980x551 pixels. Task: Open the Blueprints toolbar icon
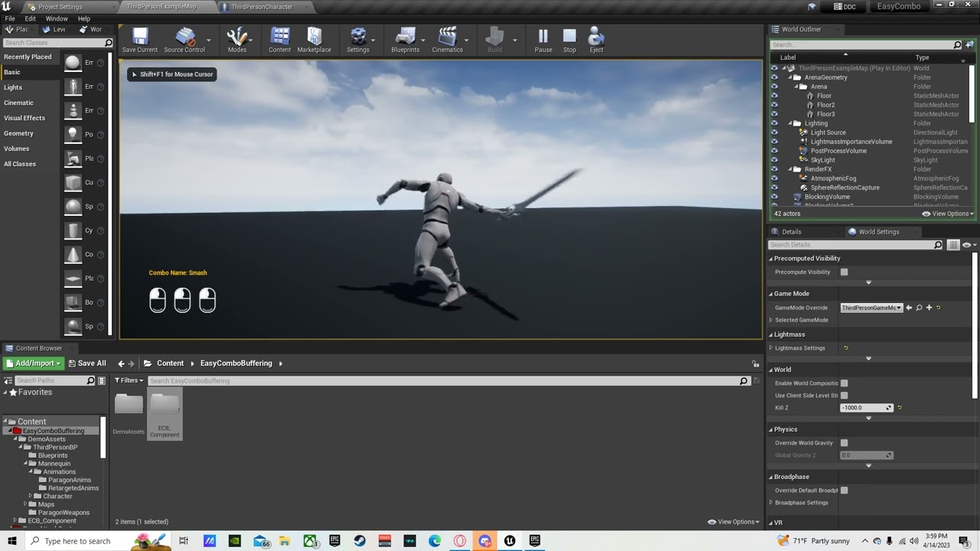pos(405,40)
